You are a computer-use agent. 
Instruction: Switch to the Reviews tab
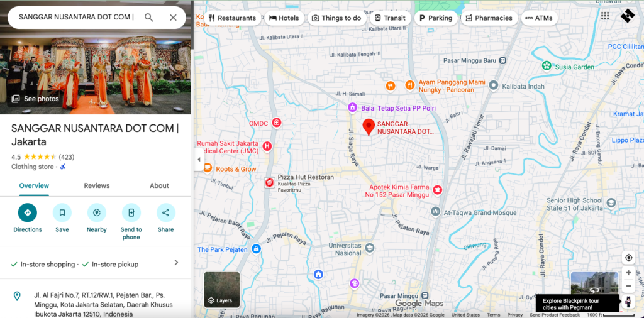(x=97, y=185)
